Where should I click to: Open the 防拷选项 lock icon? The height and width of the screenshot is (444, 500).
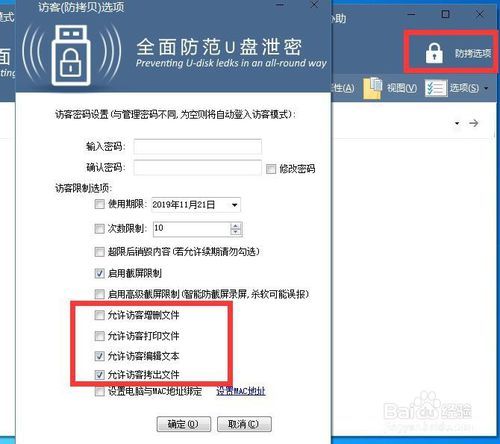click(x=434, y=53)
